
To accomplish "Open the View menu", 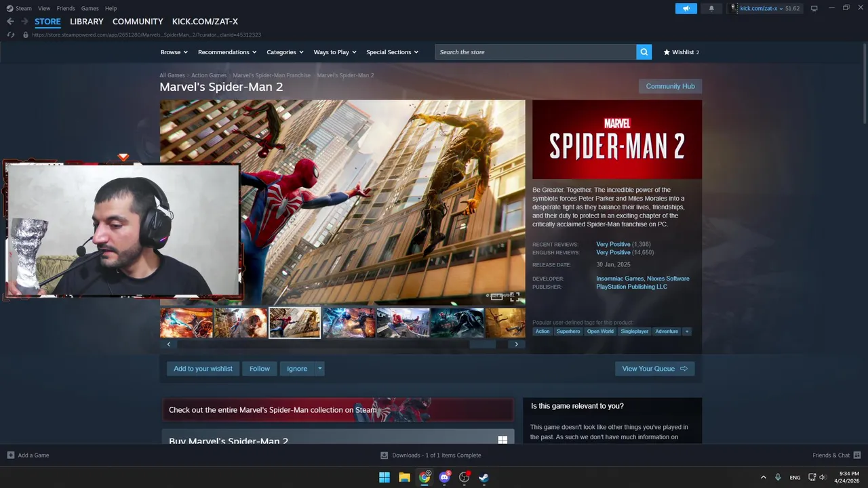I will 44,8.
